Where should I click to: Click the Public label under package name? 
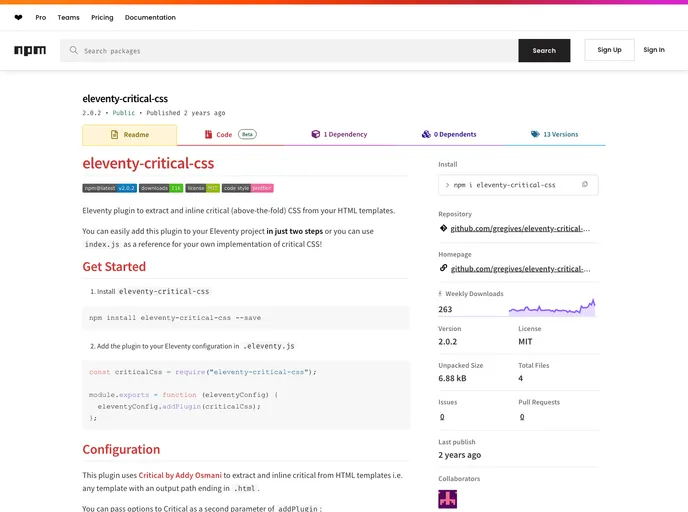pyautogui.click(x=123, y=113)
